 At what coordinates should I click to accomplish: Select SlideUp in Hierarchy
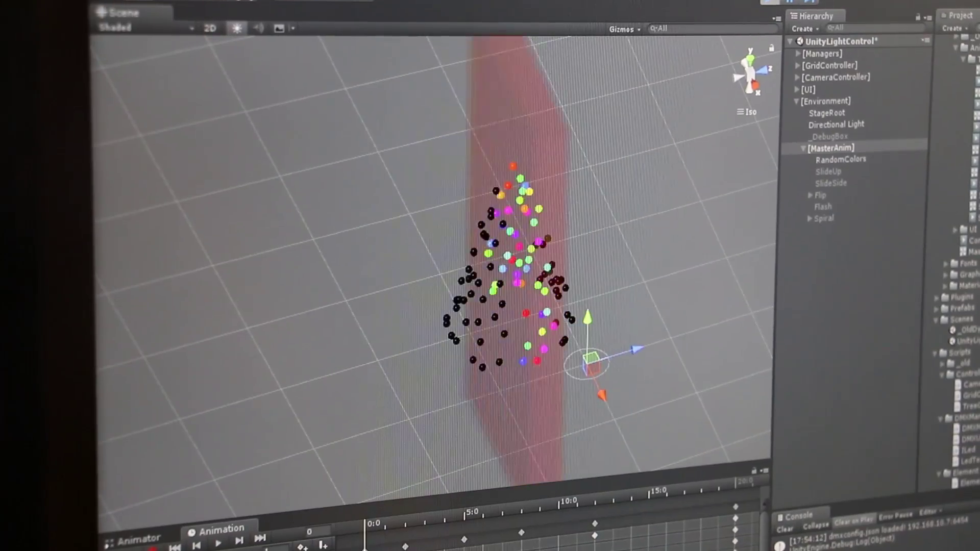(827, 171)
